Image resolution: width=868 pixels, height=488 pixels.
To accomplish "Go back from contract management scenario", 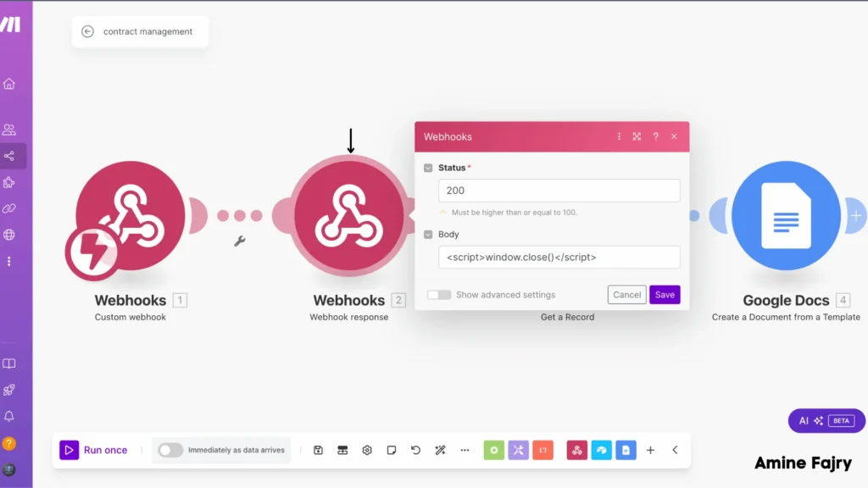I will 87,31.
